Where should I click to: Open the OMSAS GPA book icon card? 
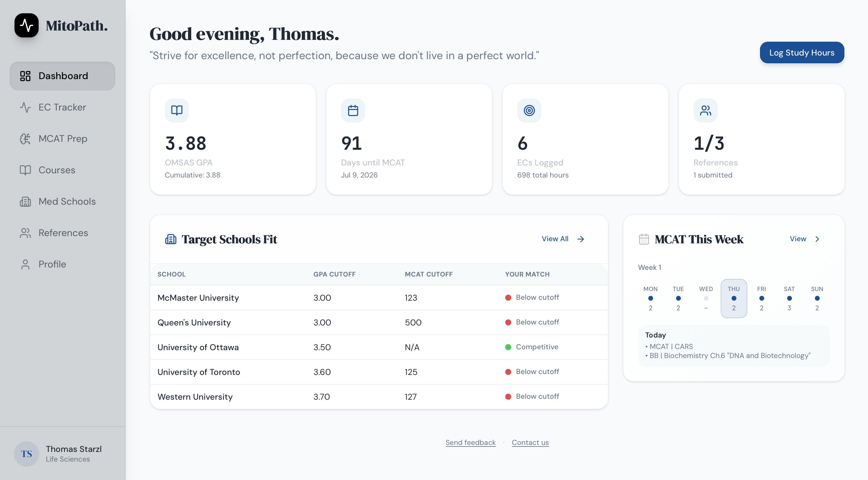177,110
